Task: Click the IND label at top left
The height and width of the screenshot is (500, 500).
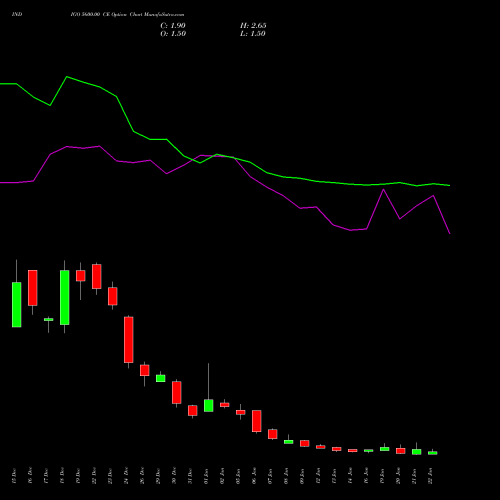Action: pos(17,14)
